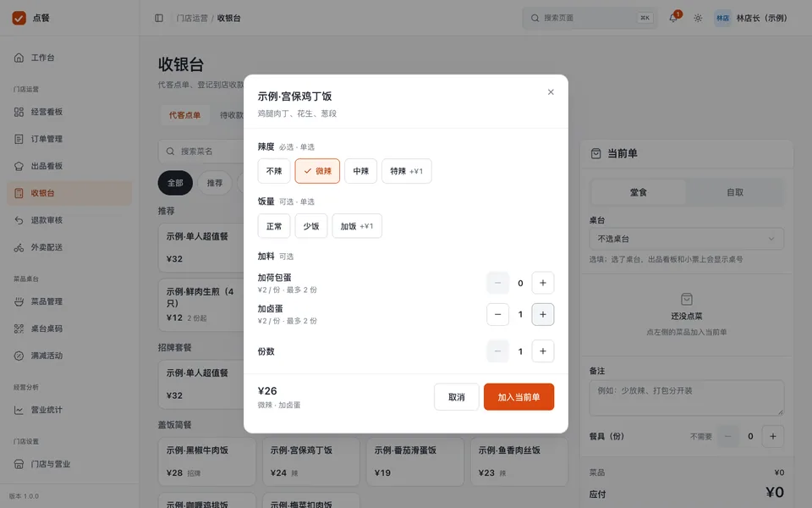Increase 餐具 count with plus
This screenshot has width=812, height=508.
(772, 437)
